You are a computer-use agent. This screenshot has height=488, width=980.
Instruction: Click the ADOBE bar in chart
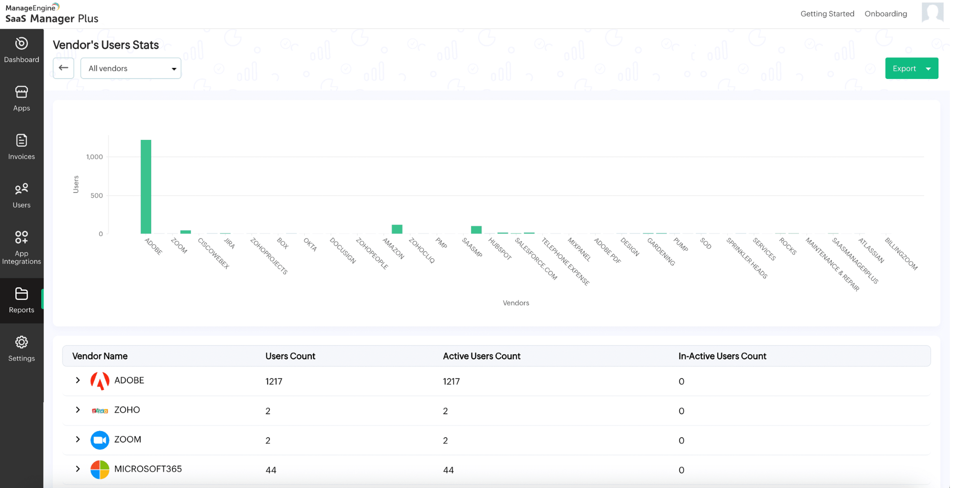tap(146, 187)
